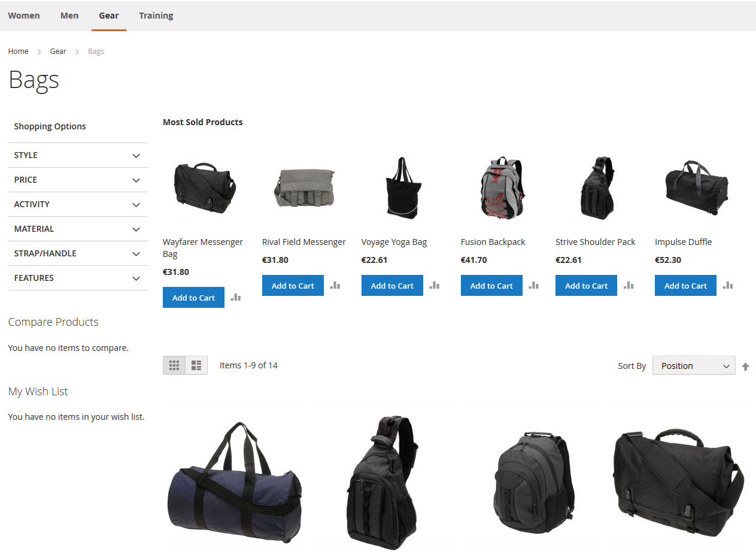Expand the STYLE filter
Screen dimensions: 756x554
click(78, 155)
